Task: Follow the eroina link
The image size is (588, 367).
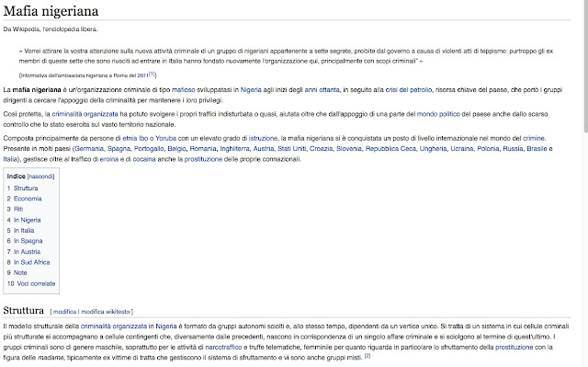Action: tap(109, 159)
